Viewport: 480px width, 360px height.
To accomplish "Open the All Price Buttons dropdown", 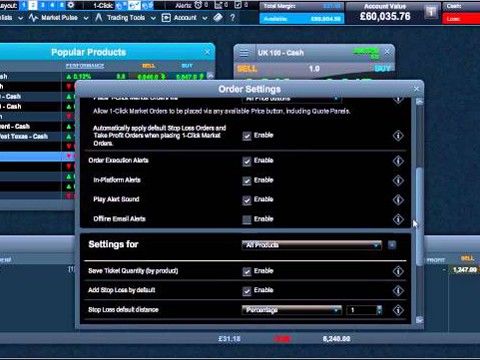I will pos(292,99).
